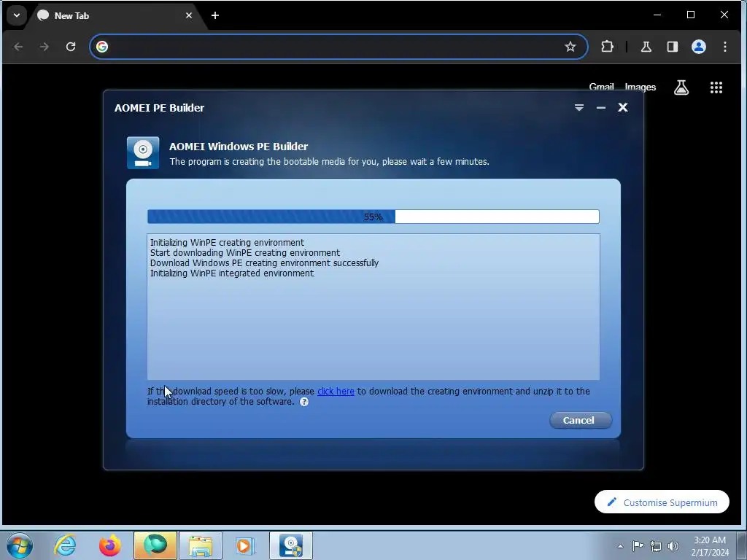Open the browser three-dot menu

point(724,47)
